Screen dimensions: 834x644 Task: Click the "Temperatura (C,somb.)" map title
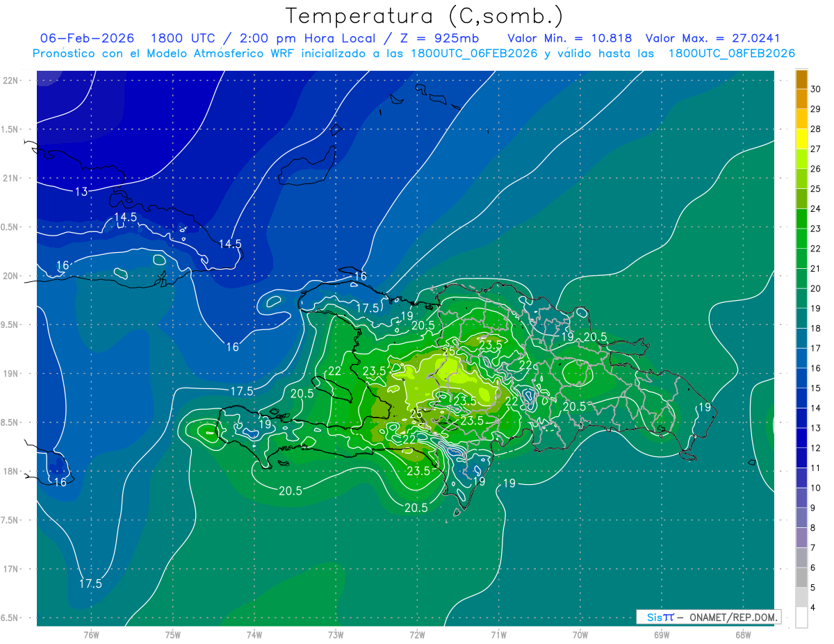(x=424, y=16)
